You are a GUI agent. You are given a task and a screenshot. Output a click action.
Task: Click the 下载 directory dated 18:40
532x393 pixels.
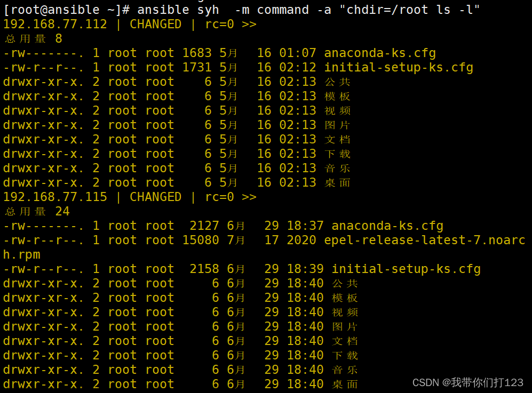tap(345, 355)
